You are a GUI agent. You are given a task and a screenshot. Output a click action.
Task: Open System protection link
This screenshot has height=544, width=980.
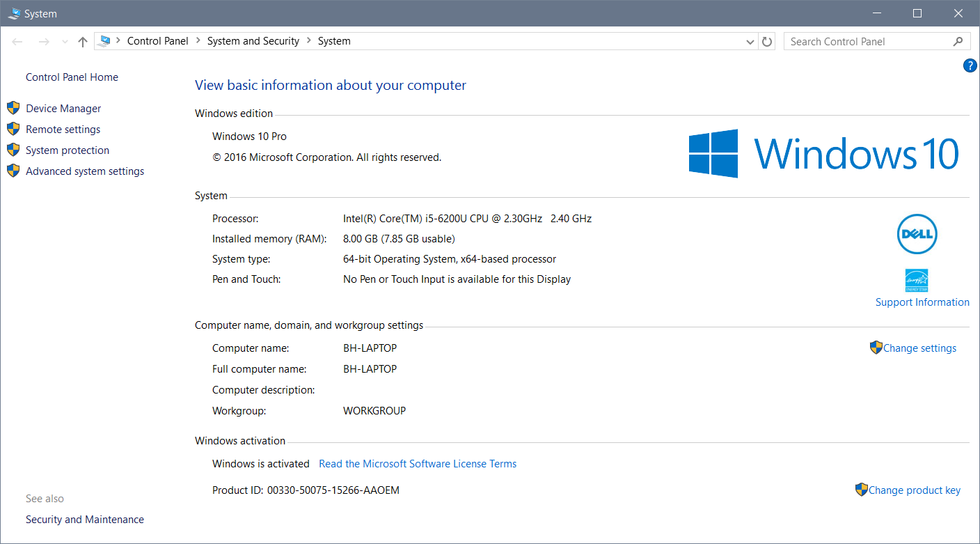point(68,150)
